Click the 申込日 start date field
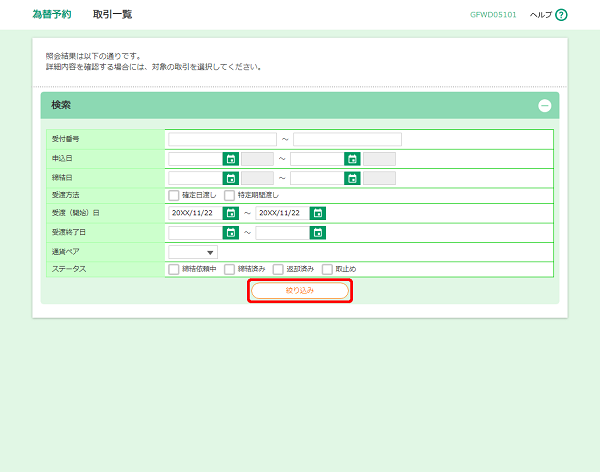 pos(196,159)
